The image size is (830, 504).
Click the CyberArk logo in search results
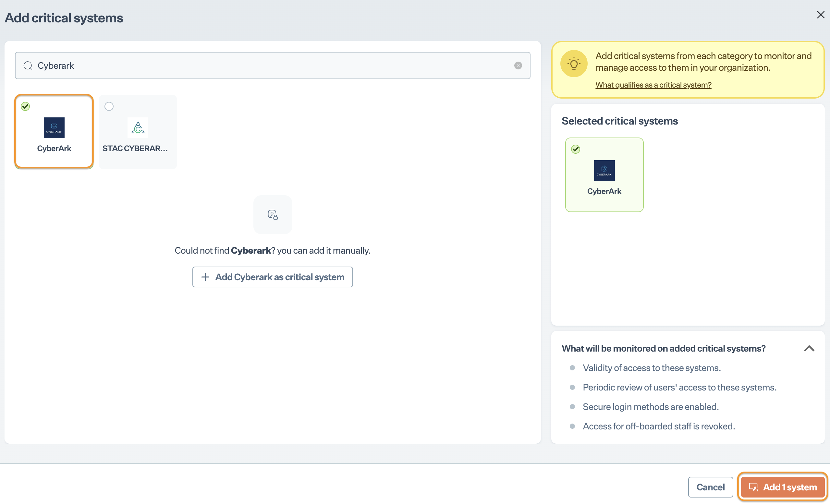(54, 127)
